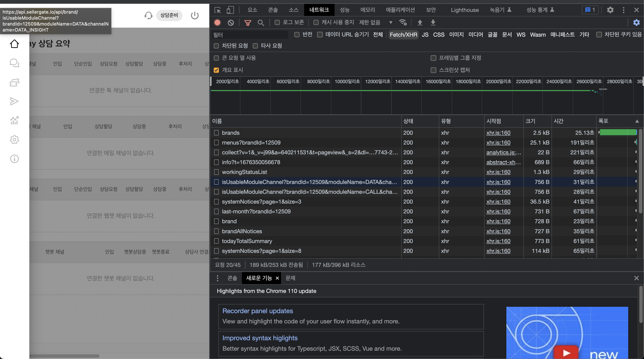
Task: Switch to the 애플리케이션 panel tab
Action: click(x=400, y=10)
